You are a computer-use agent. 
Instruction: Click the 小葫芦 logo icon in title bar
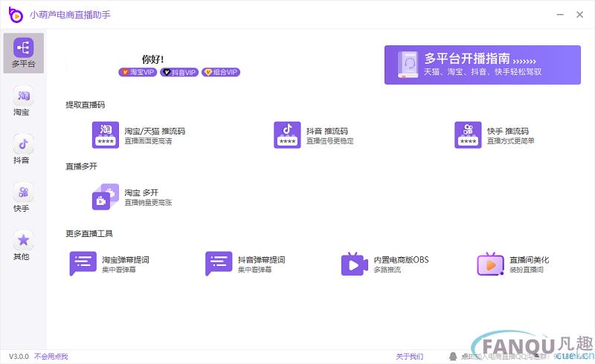16,15
